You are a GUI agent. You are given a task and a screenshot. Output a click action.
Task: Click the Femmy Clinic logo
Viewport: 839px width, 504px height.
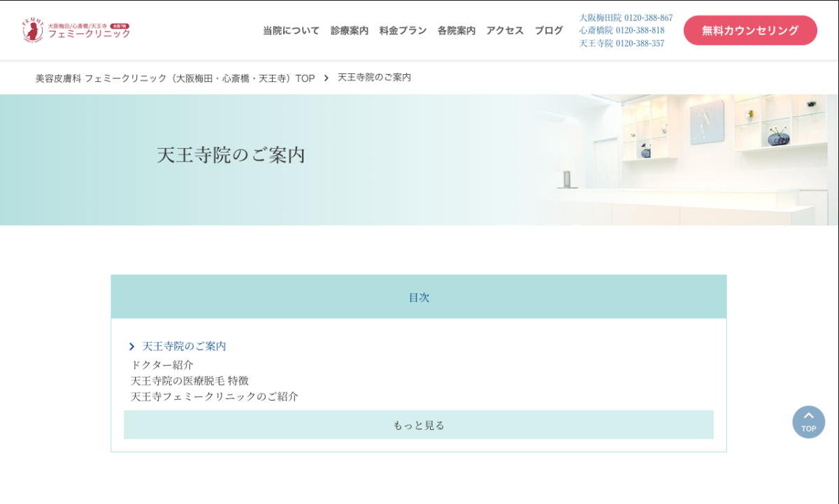(x=76, y=30)
